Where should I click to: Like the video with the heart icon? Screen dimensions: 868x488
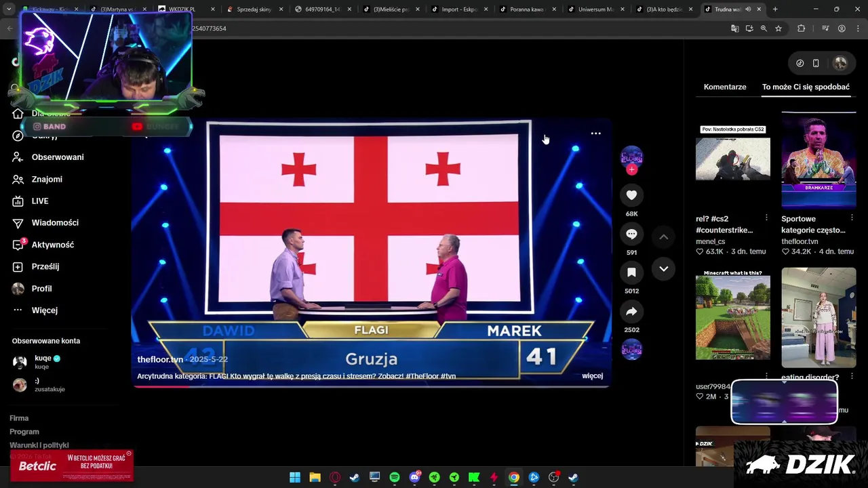tap(631, 195)
